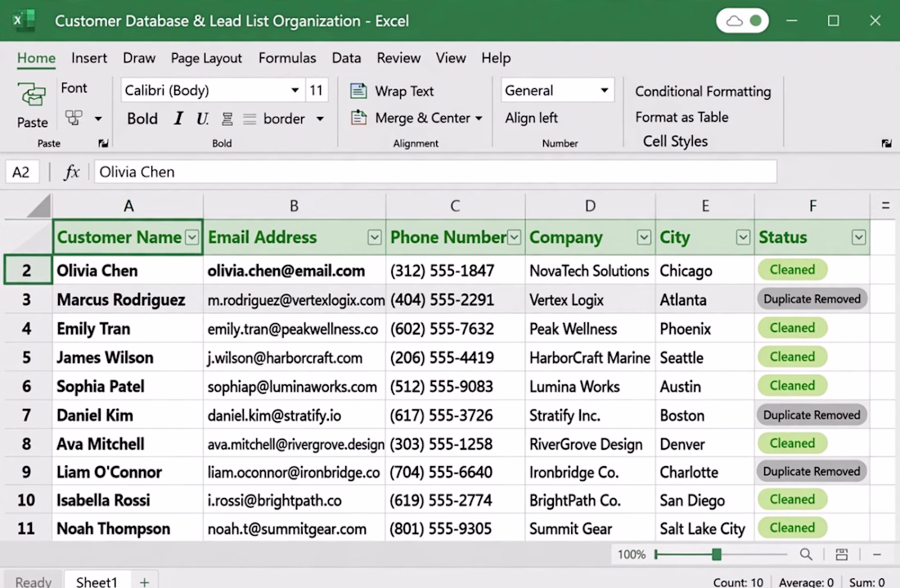Click the align lines icon beside border

[249, 119]
